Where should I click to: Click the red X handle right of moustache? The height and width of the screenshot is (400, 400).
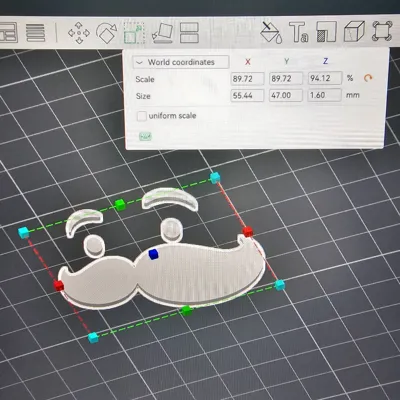tap(248, 231)
